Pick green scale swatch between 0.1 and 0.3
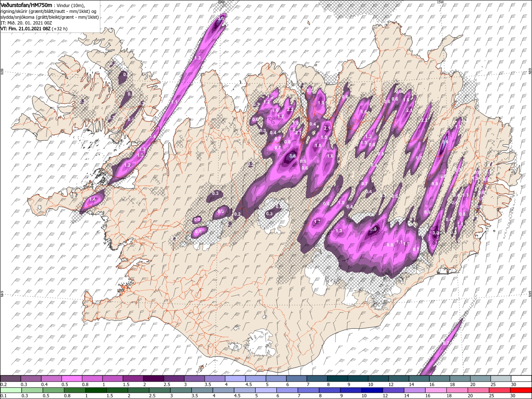This screenshot has height=399, width=532. [10, 390]
